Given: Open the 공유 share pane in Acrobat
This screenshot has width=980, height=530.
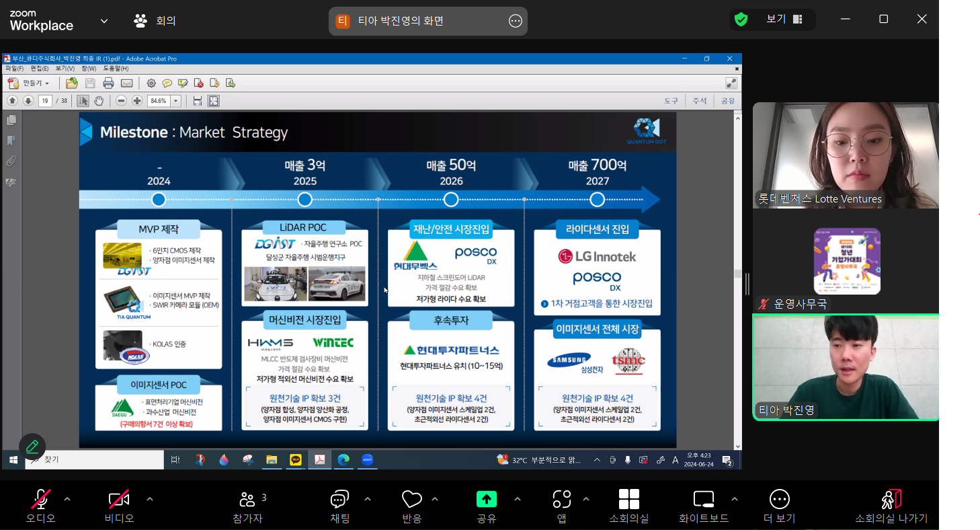Looking at the screenshot, I should pos(728,101).
